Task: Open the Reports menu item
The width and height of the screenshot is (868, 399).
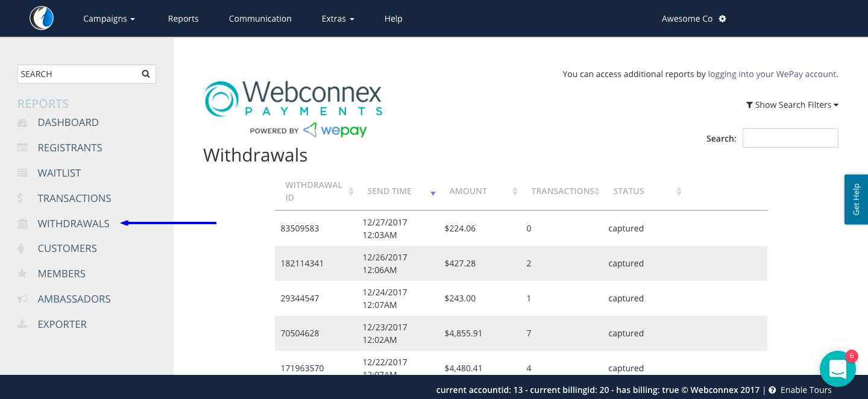Action: click(x=183, y=19)
